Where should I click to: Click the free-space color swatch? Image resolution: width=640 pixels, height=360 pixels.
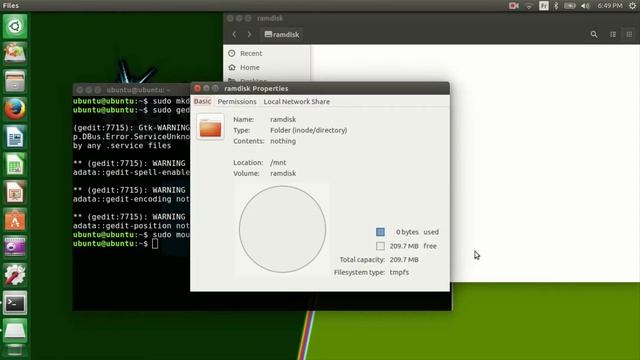(380, 246)
